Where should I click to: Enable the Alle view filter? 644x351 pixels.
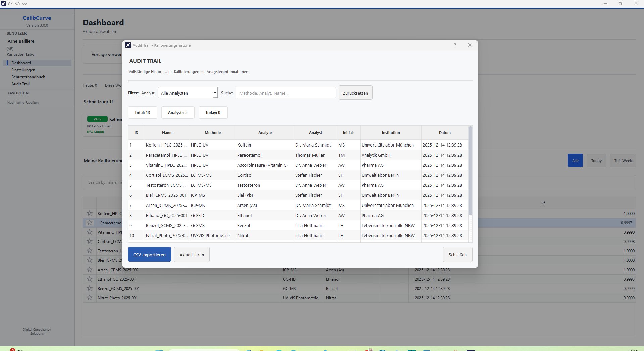pyautogui.click(x=575, y=160)
